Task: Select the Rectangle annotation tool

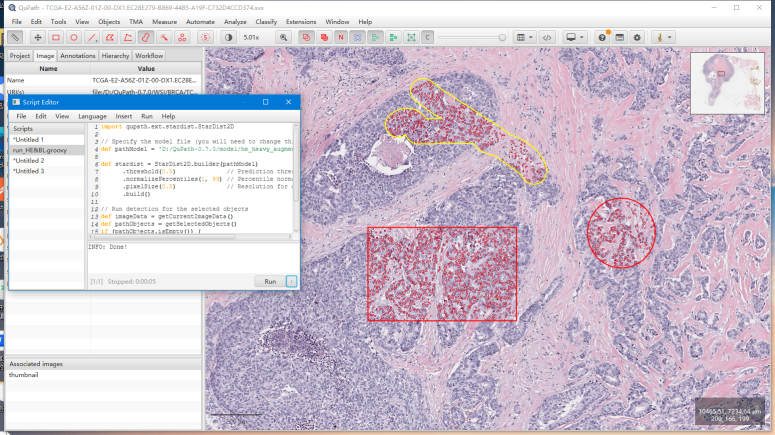Action: [55, 37]
